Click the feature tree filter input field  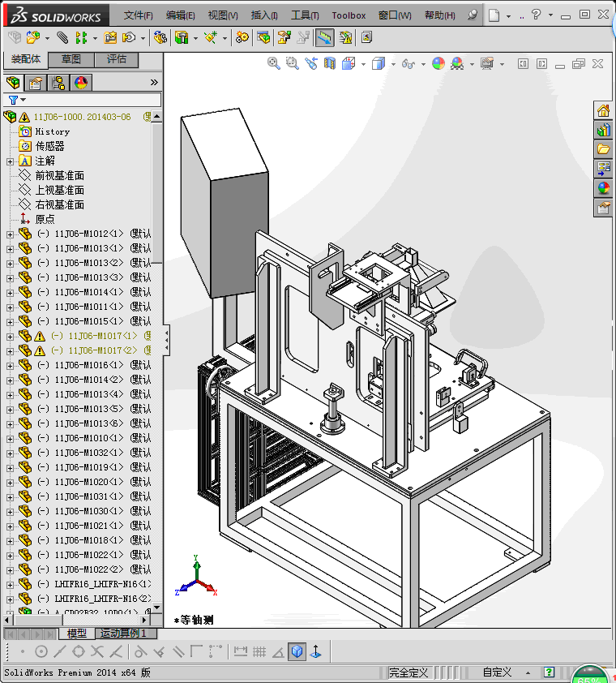(x=83, y=100)
